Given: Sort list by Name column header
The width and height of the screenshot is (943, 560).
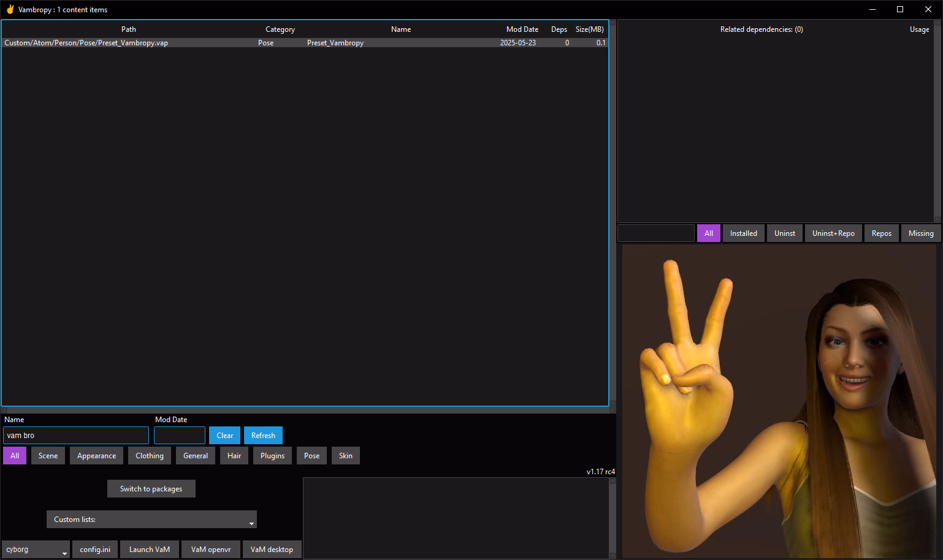Looking at the screenshot, I should [x=401, y=29].
